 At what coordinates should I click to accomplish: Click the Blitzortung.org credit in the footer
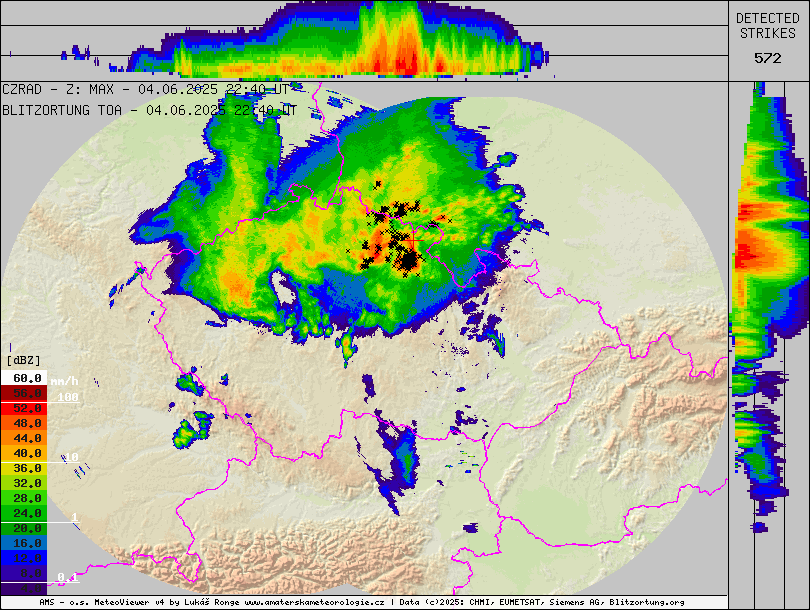click(647, 602)
